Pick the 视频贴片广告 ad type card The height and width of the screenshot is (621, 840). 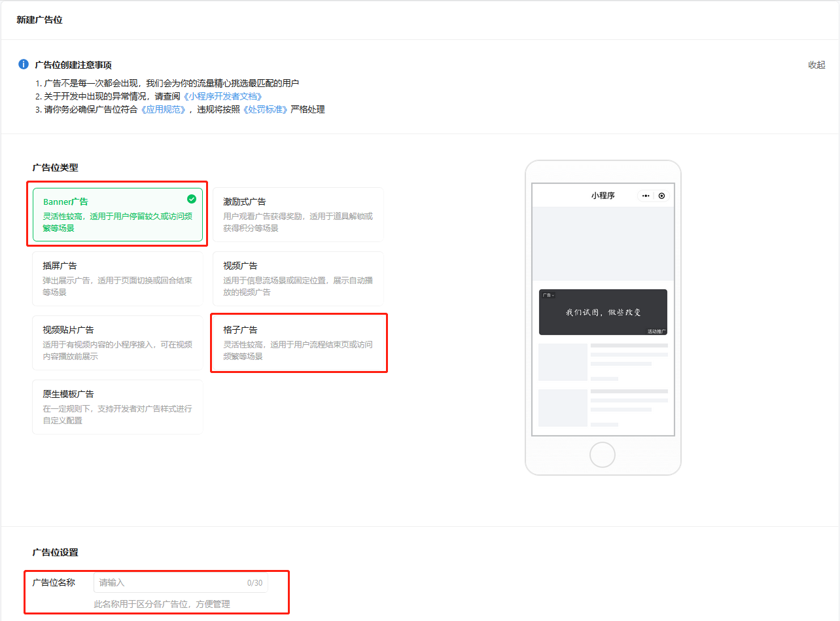pos(117,343)
